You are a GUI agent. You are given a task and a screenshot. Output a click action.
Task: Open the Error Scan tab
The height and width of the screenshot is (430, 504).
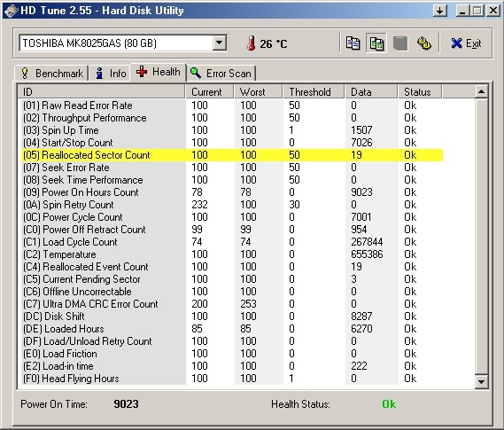pyautogui.click(x=221, y=74)
